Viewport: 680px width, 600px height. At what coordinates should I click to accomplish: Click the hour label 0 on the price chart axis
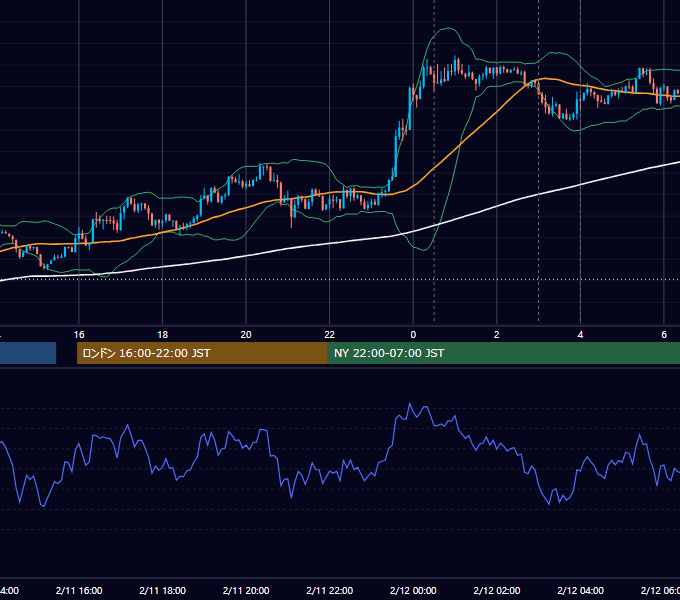(x=413, y=335)
